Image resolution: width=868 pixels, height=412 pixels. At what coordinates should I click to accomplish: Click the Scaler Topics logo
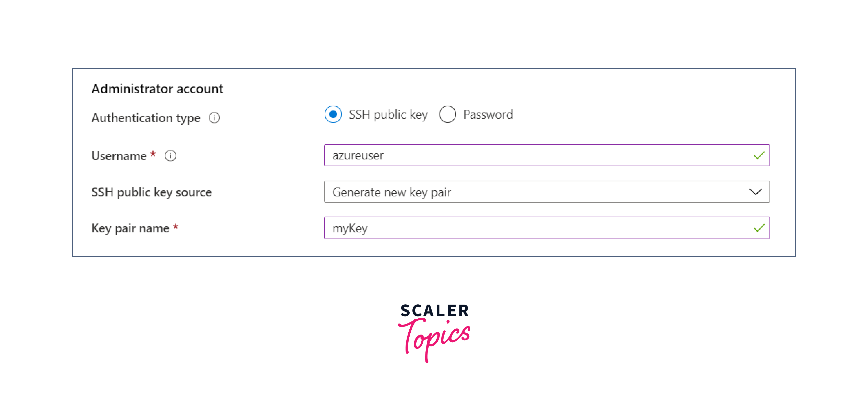(x=434, y=332)
